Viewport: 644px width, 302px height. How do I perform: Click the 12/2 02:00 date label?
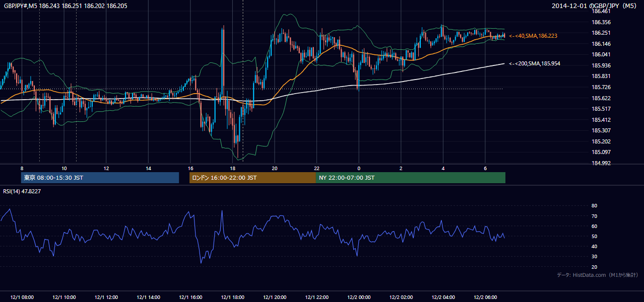[401, 297]
